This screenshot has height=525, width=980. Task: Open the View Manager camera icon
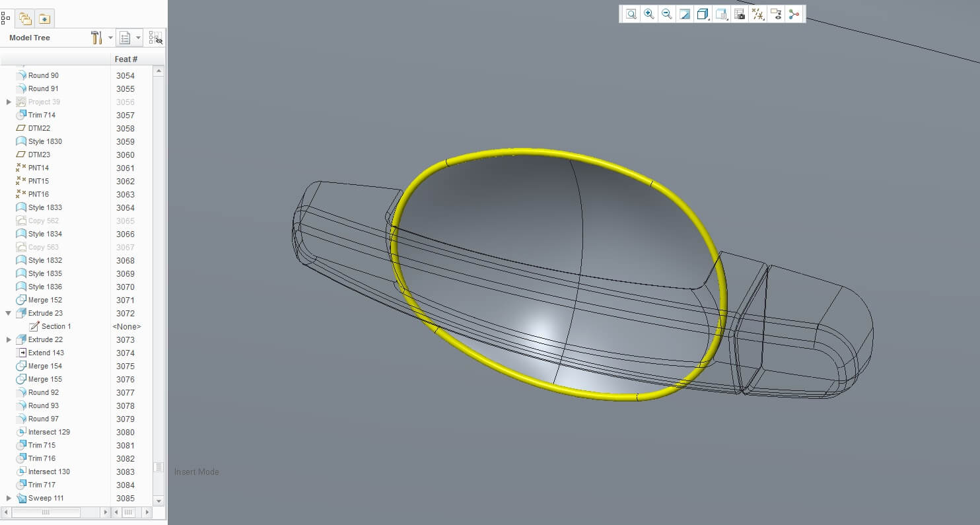click(x=740, y=14)
